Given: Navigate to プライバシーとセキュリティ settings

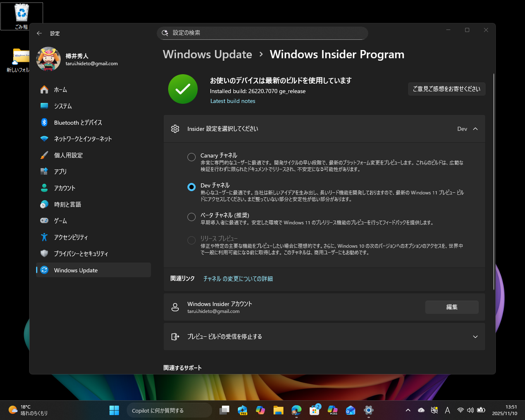Looking at the screenshot, I should pyautogui.click(x=81, y=253).
